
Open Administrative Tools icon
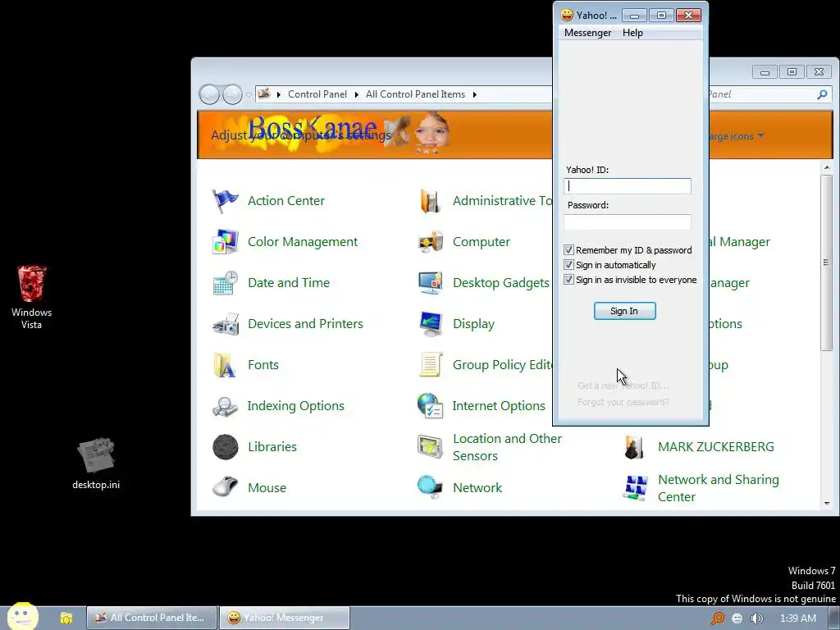(430, 201)
